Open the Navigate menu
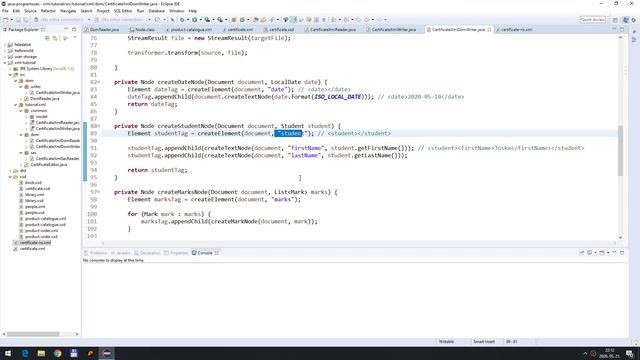Screen dimensions: 640x360 68,11
